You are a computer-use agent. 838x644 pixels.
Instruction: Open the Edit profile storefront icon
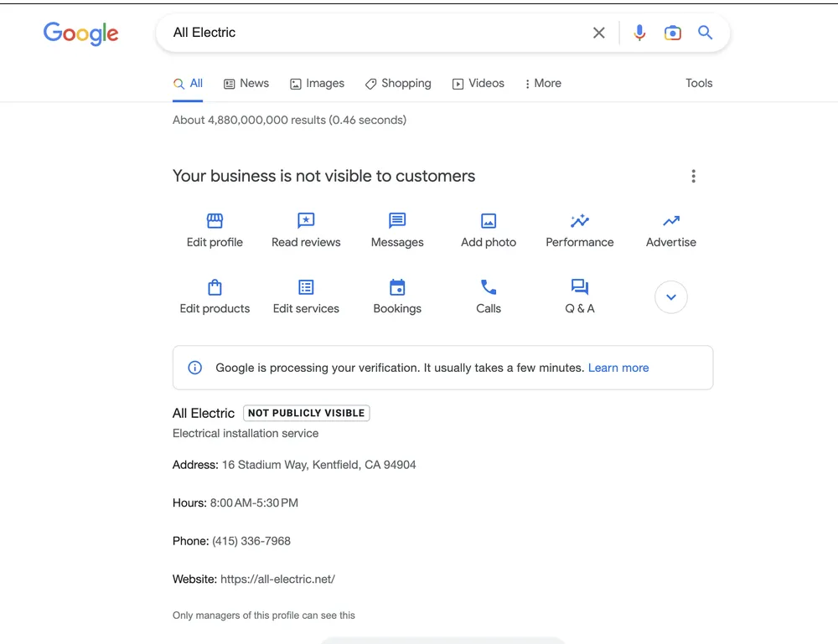point(215,221)
